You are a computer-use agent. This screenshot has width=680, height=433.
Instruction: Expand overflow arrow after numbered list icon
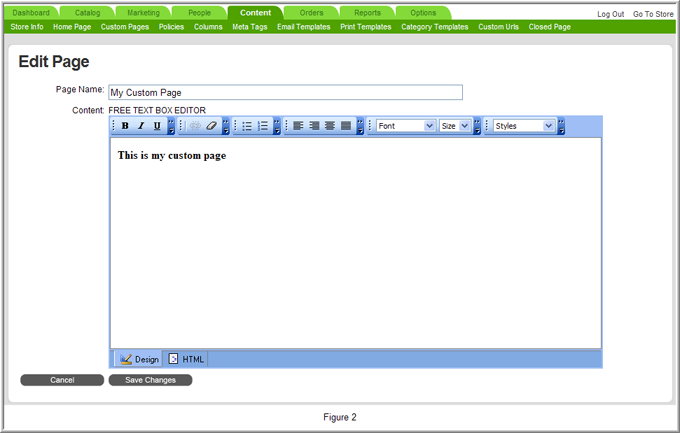coord(277,126)
